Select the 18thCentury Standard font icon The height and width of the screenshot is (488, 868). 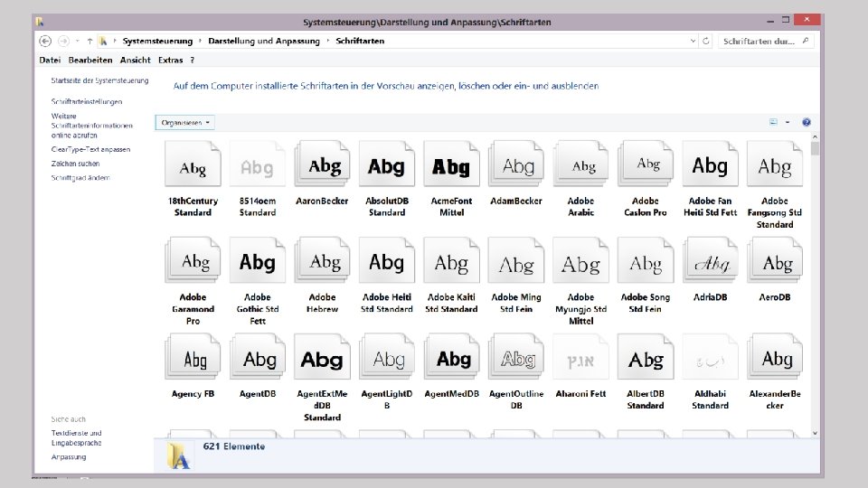click(x=193, y=164)
